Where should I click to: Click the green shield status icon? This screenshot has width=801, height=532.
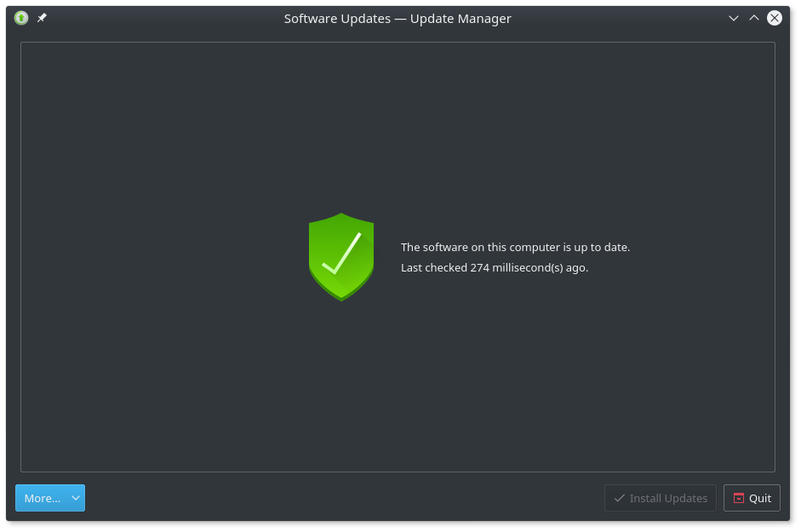click(x=340, y=256)
